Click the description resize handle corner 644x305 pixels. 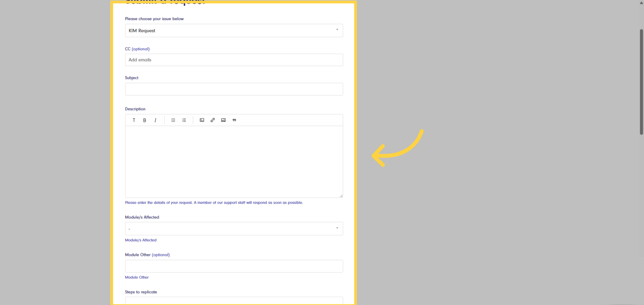(341, 196)
